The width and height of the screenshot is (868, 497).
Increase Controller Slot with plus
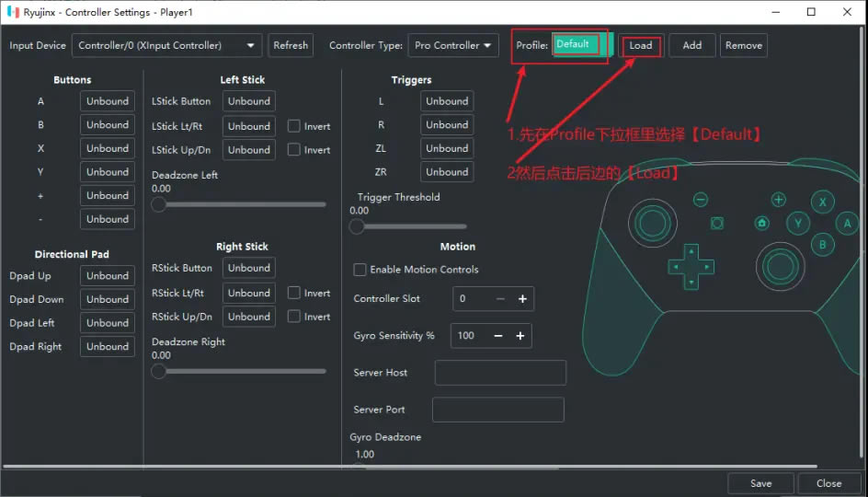point(522,299)
